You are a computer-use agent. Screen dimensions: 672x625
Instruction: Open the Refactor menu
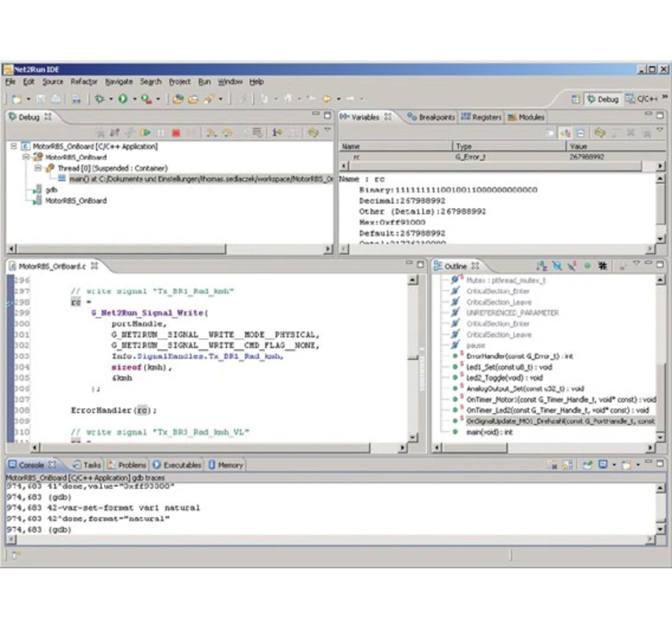pos(84,82)
